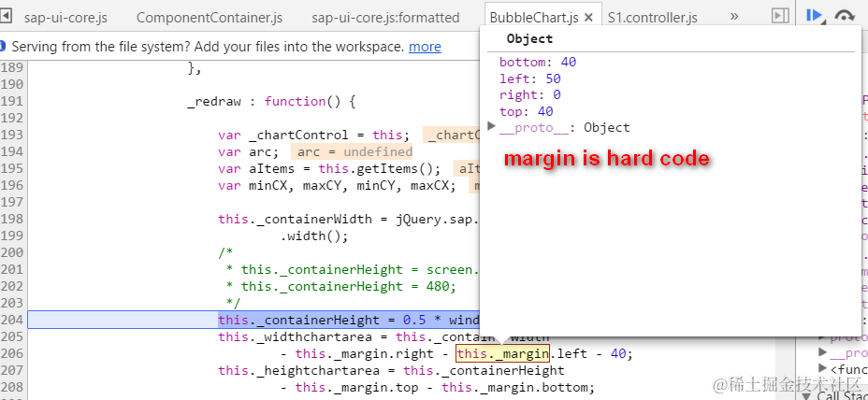This screenshot has height=400, width=868.
Task: Click line number 204 in the gutter
Action: pos(11,320)
